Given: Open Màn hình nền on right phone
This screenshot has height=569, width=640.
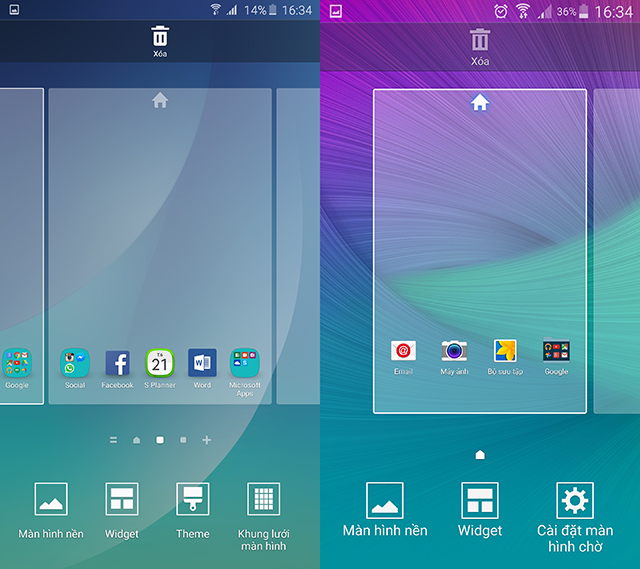Looking at the screenshot, I should coord(385,510).
